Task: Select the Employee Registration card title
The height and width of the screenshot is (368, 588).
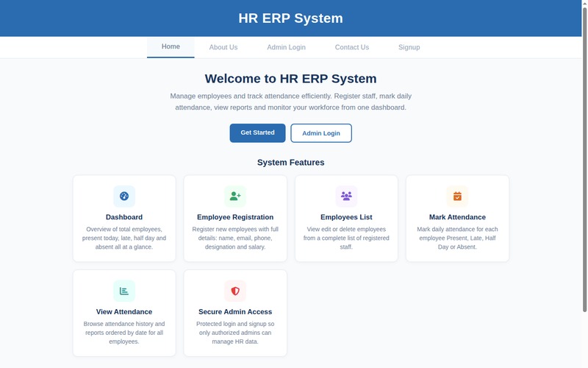Action: pyautogui.click(x=235, y=217)
